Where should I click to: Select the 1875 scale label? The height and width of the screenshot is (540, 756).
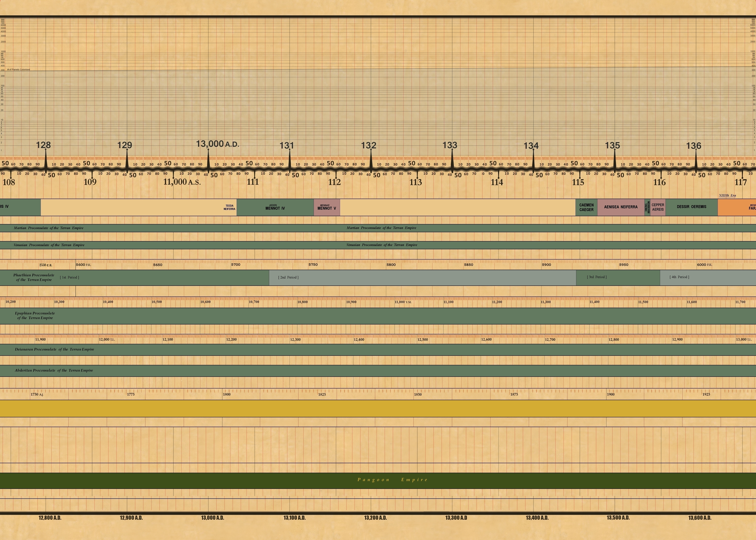[514, 394]
